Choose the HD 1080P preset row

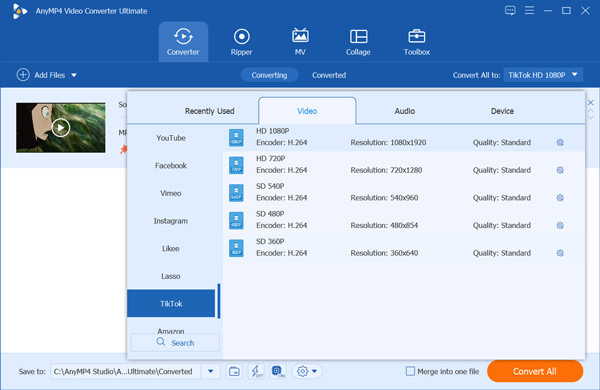tap(404, 138)
